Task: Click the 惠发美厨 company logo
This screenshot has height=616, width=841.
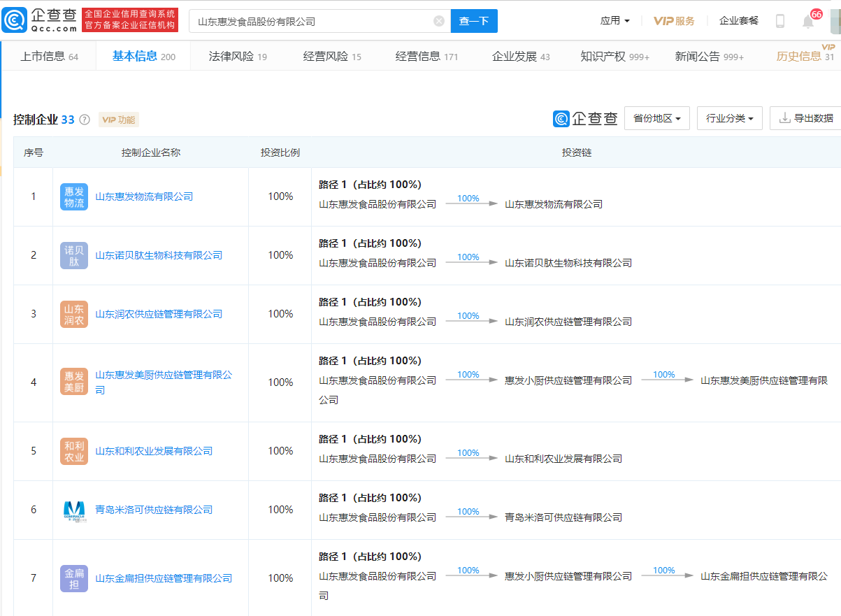Action: [74, 382]
